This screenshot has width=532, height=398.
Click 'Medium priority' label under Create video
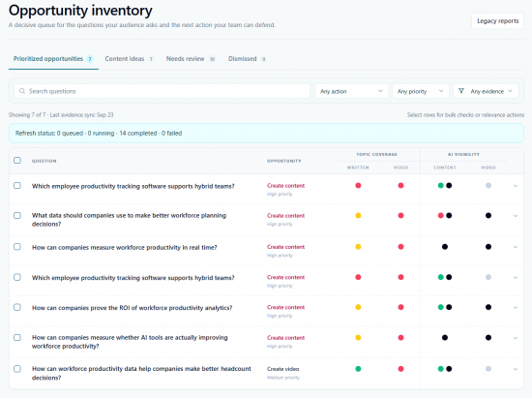(x=283, y=378)
